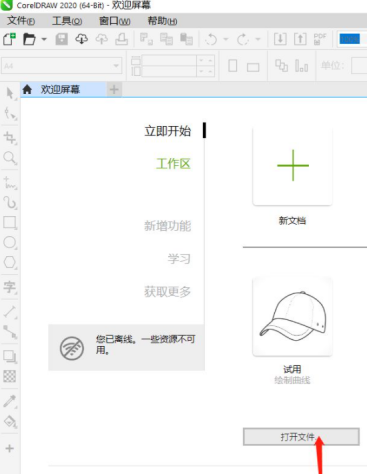
Task: Select the Shape edit tool
Action: coord(10,114)
